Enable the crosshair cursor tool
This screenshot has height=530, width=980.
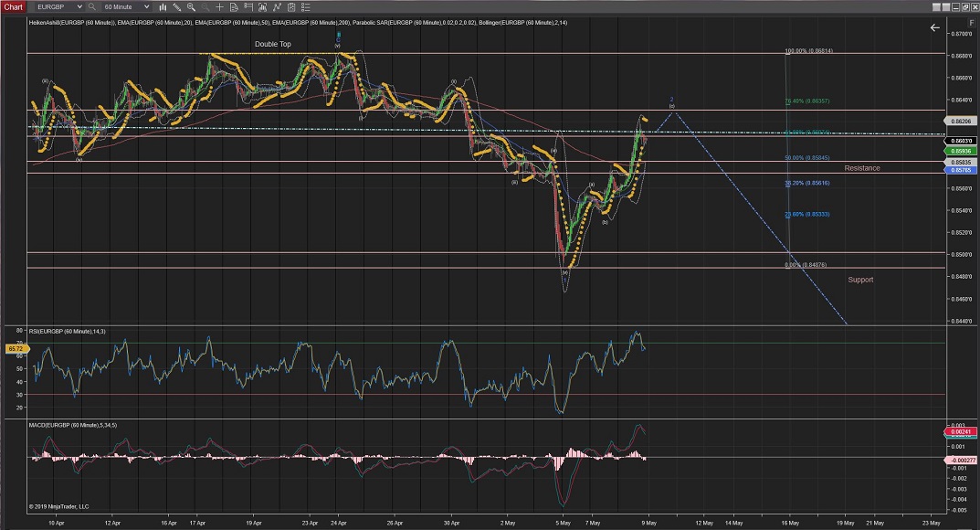pos(221,6)
